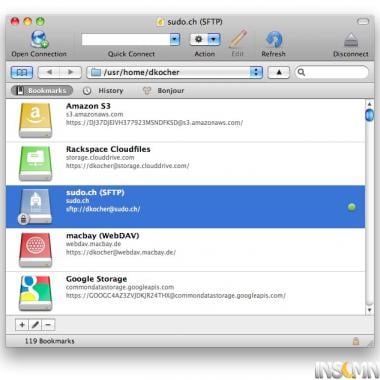Image resolution: width=380 pixels, height=380 pixels.
Task: Switch to the History tab
Action: pyautogui.click(x=103, y=91)
